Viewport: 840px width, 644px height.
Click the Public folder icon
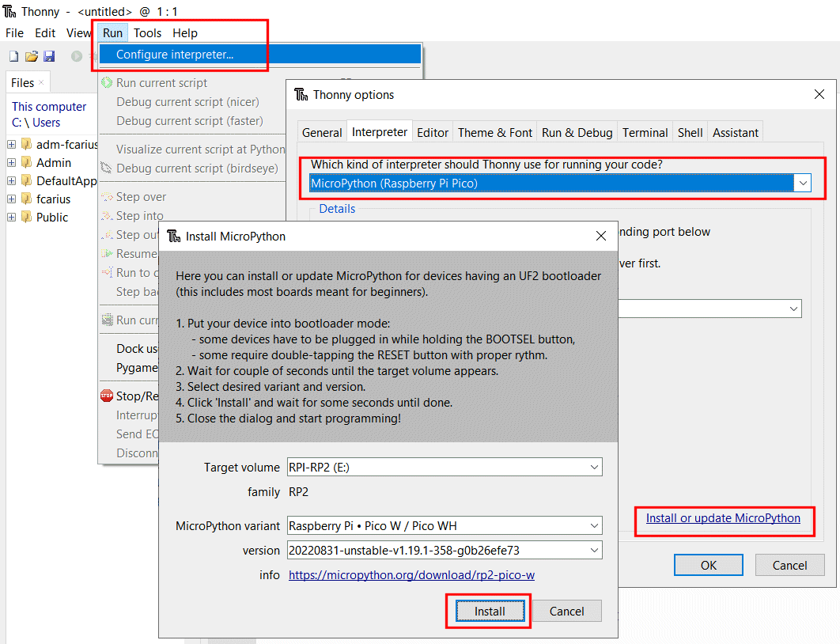pos(27,217)
